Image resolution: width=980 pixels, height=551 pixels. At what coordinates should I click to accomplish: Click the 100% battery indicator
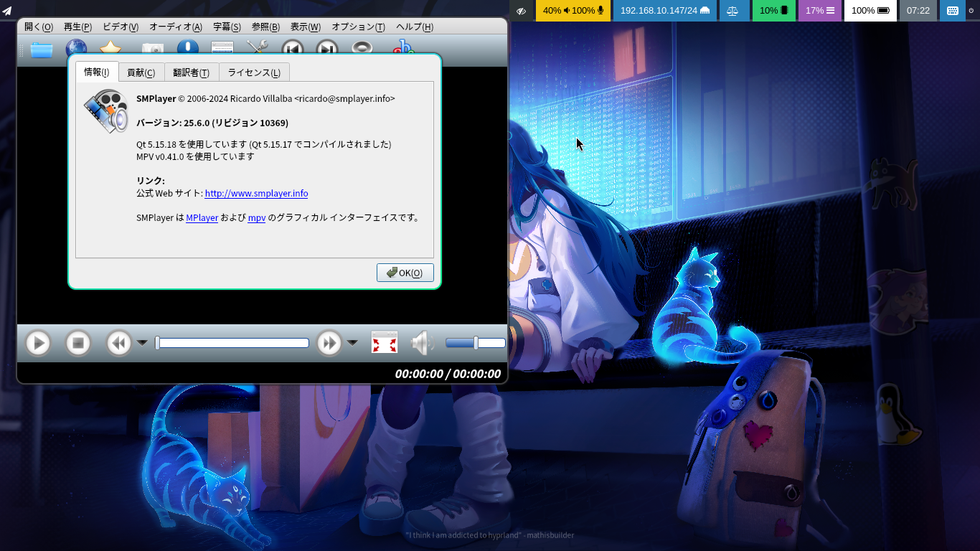click(x=870, y=11)
